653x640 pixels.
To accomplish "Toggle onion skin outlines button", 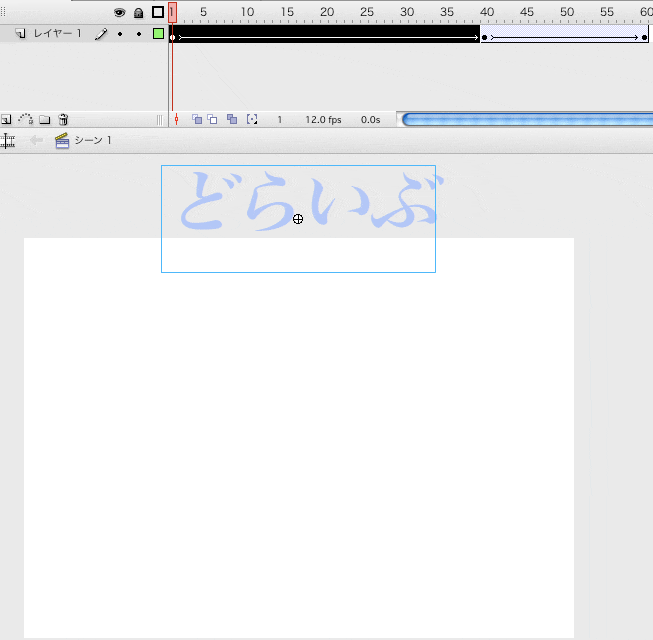I will [x=212, y=120].
